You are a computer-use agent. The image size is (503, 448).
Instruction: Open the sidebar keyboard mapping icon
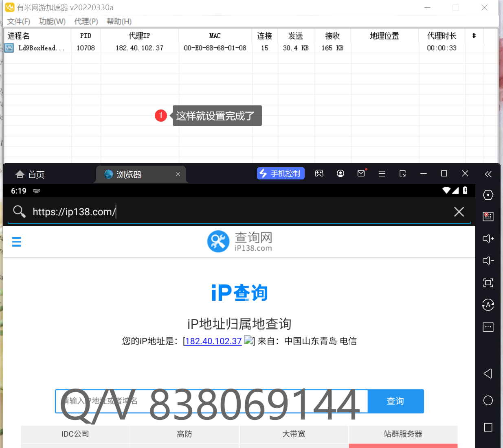pyautogui.click(x=488, y=216)
